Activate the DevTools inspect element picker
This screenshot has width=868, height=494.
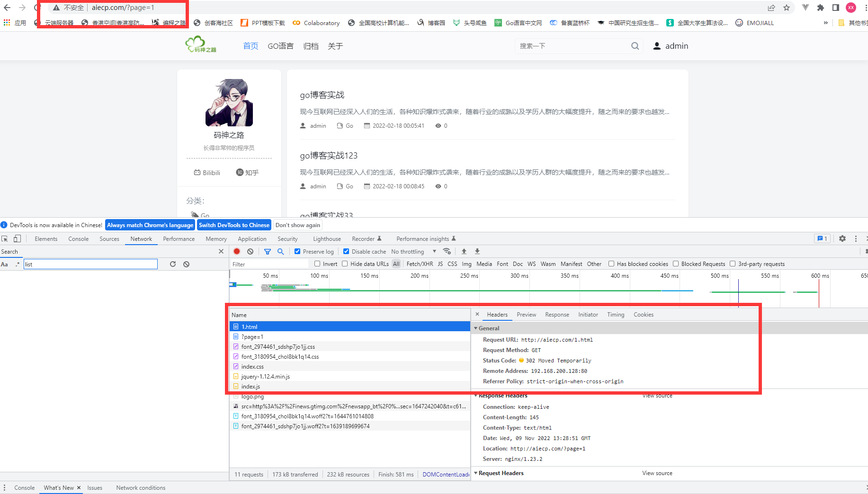point(5,239)
